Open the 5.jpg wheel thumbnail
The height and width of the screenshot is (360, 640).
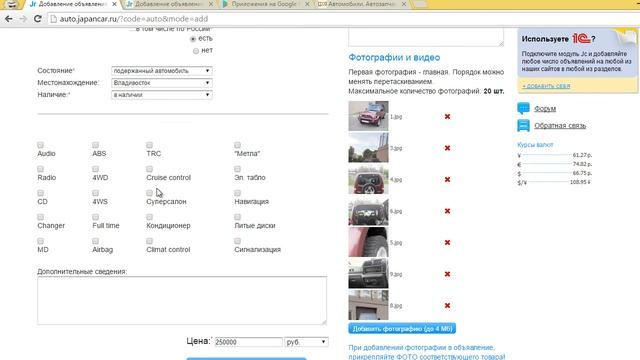(368, 242)
